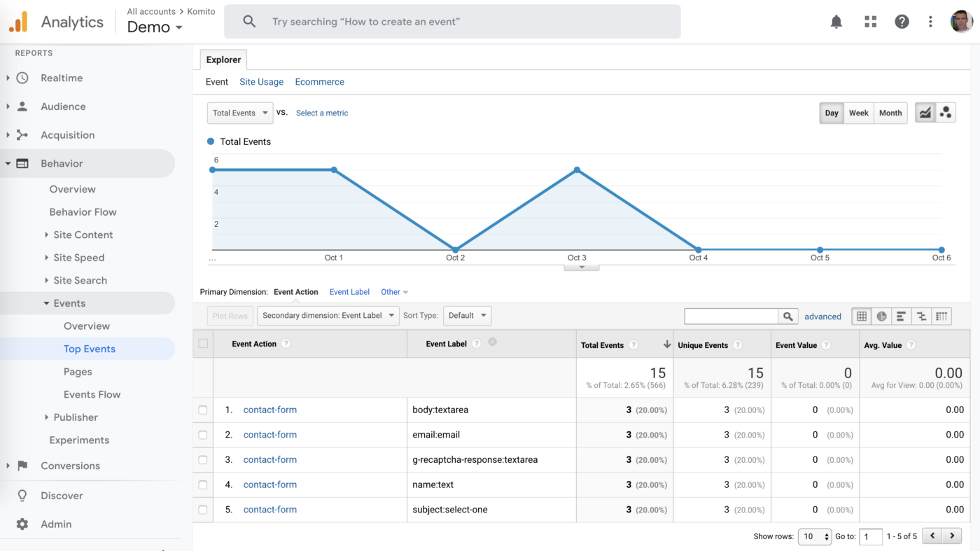Tick the checkbox for email:email row

[x=203, y=435]
